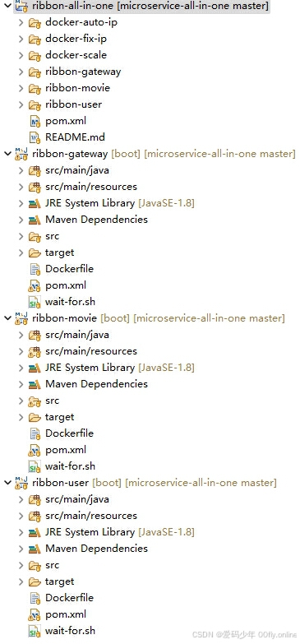The width and height of the screenshot is (300, 644).
Task: Click the Maven Dependencies library icon in ribbon-movie
Action: pyautogui.click(x=35, y=384)
